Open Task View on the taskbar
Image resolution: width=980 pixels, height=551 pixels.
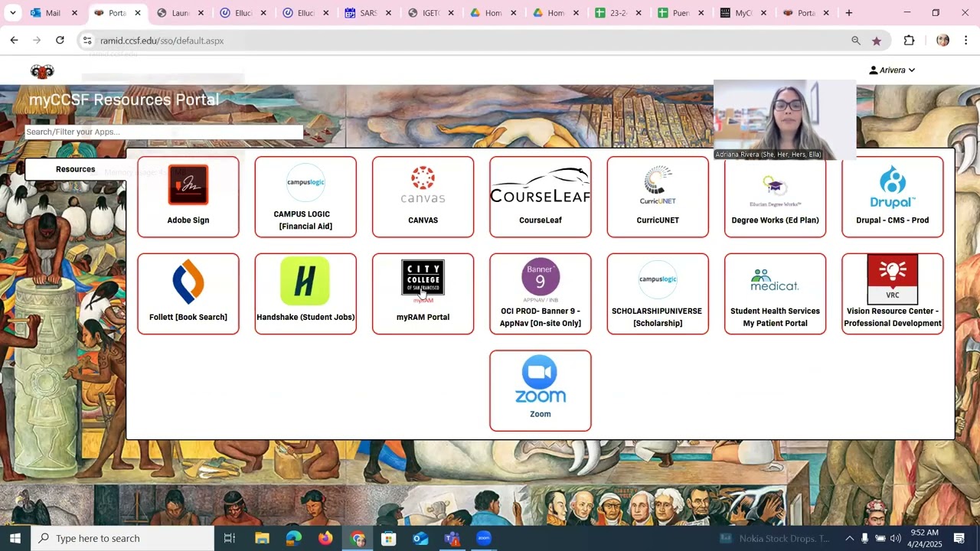pos(229,538)
